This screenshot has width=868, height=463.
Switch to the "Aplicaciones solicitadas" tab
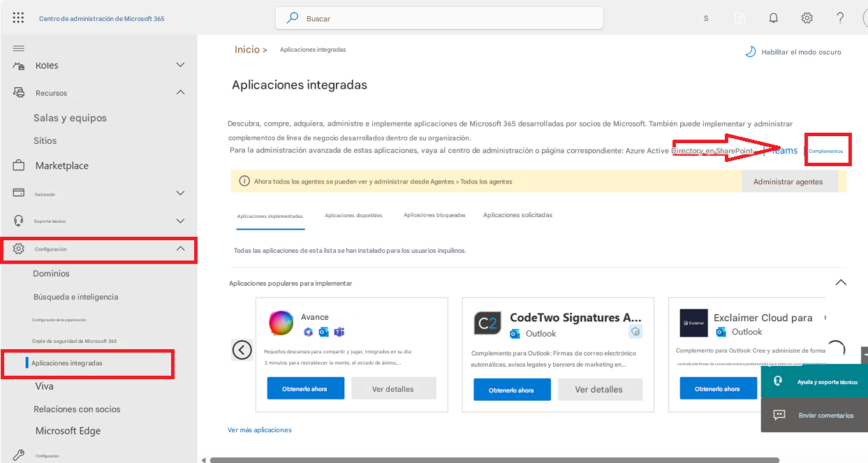(517, 215)
